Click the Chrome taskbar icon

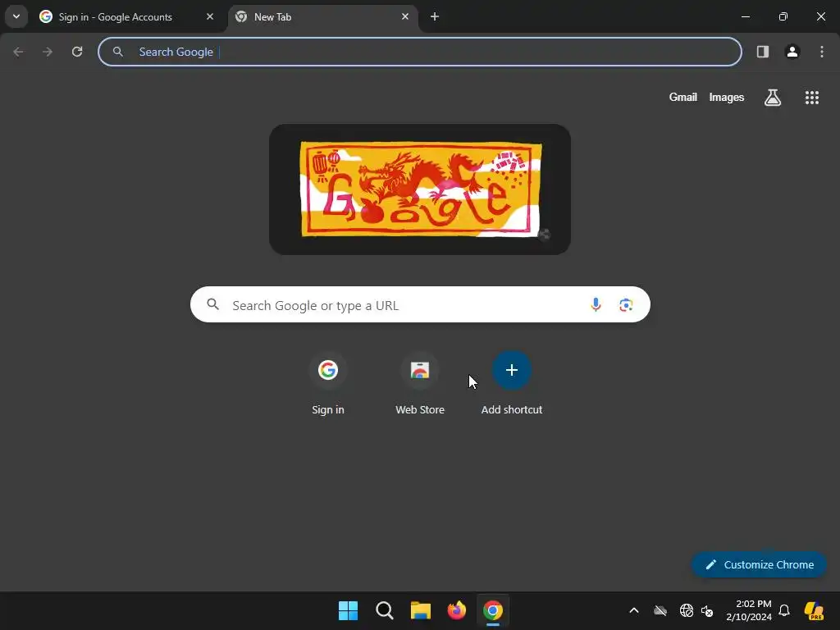493,610
